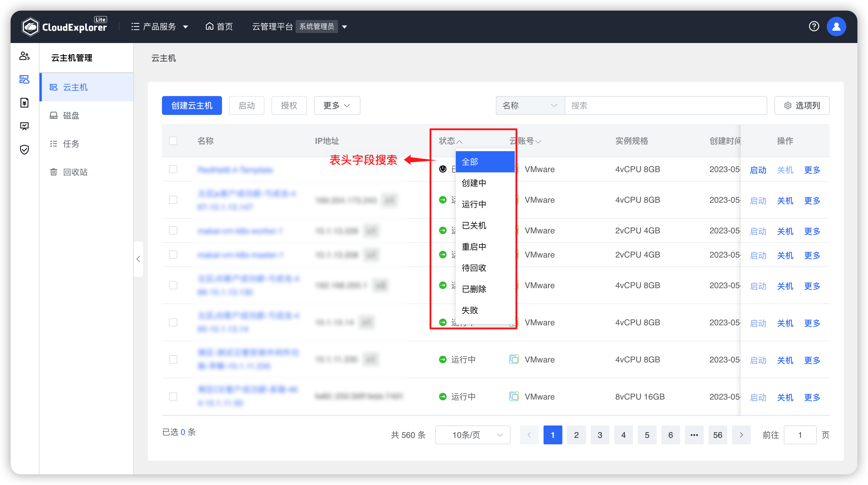Click the powered-off status icon in first row
This screenshot has width=868, height=485.
click(443, 169)
